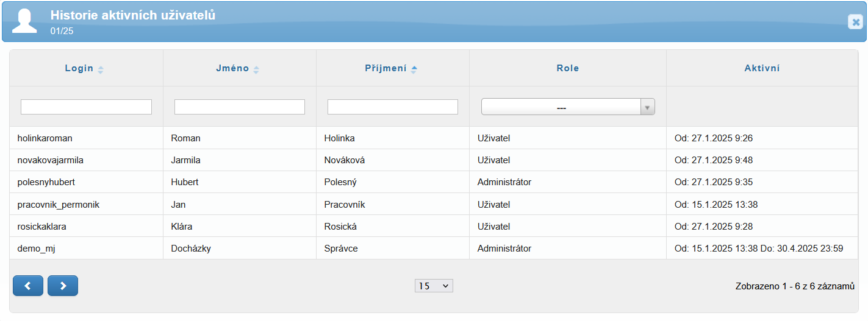Screen dimensions: 868x321
Task: Sort table by Jméno column arrows
Action: click(x=256, y=69)
